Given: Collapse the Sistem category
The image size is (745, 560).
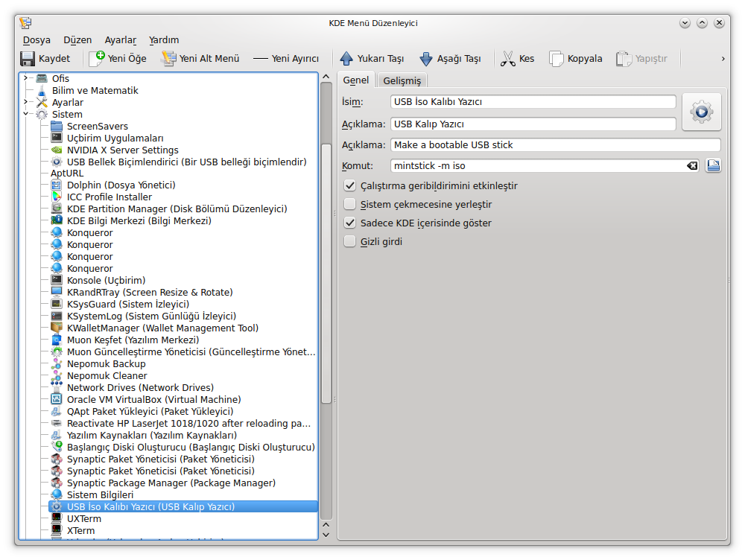Looking at the screenshot, I should [x=25, y=114].
